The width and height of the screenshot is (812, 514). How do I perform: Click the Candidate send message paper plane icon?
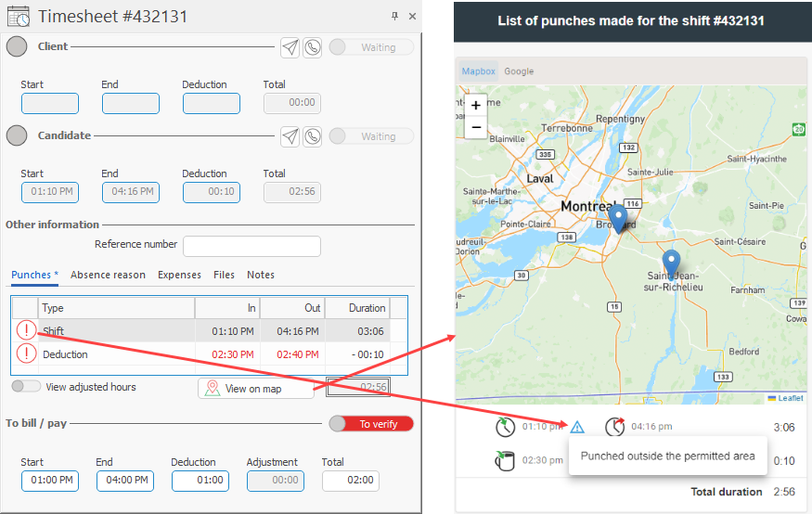(x=290, y=136)
